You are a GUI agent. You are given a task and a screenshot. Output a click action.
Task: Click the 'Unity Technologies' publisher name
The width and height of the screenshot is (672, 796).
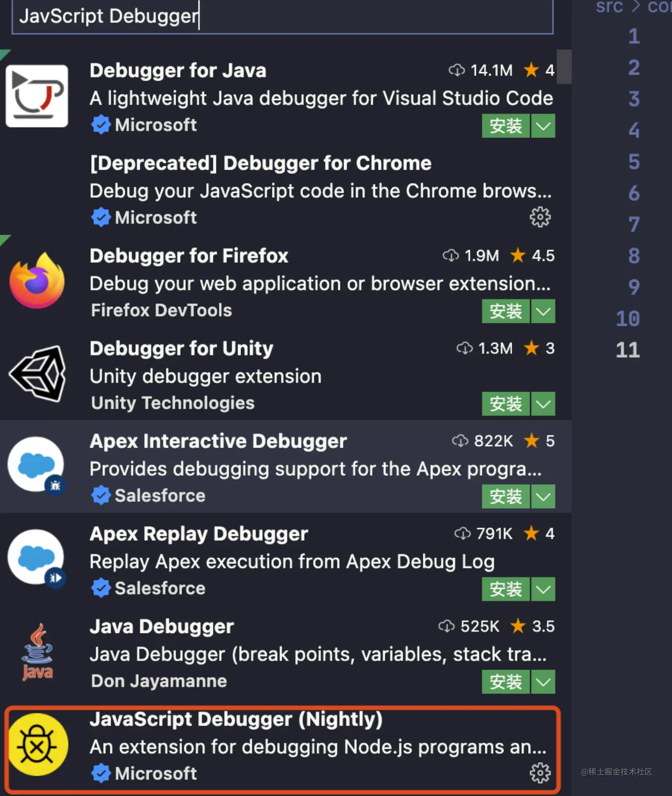[172, 403]
